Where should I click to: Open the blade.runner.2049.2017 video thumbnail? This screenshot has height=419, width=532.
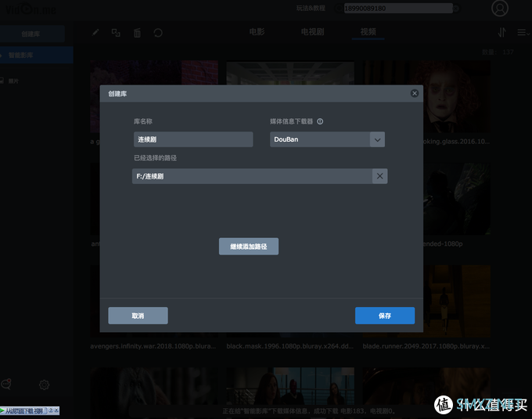pyautogui.click(x=426, y=301)
